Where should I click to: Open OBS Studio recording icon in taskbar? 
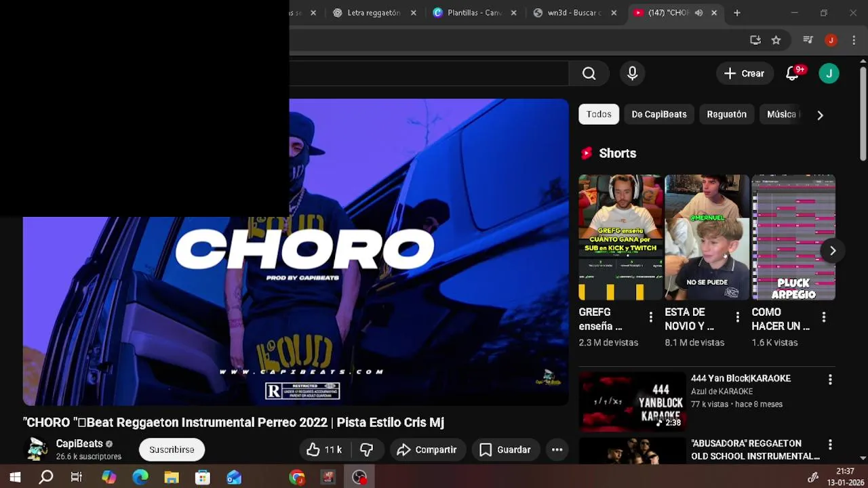click(x=359, y=477)
